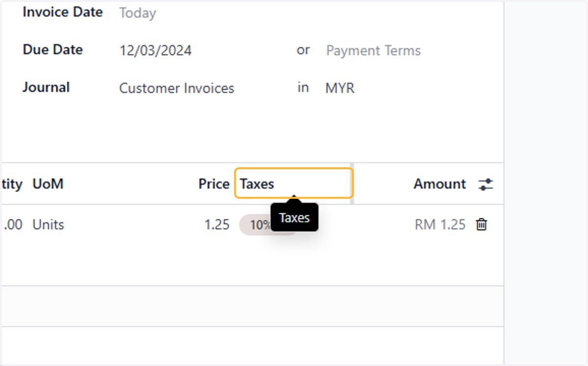Edit the Due Date 12/03/2024 field

coord(156,51)
